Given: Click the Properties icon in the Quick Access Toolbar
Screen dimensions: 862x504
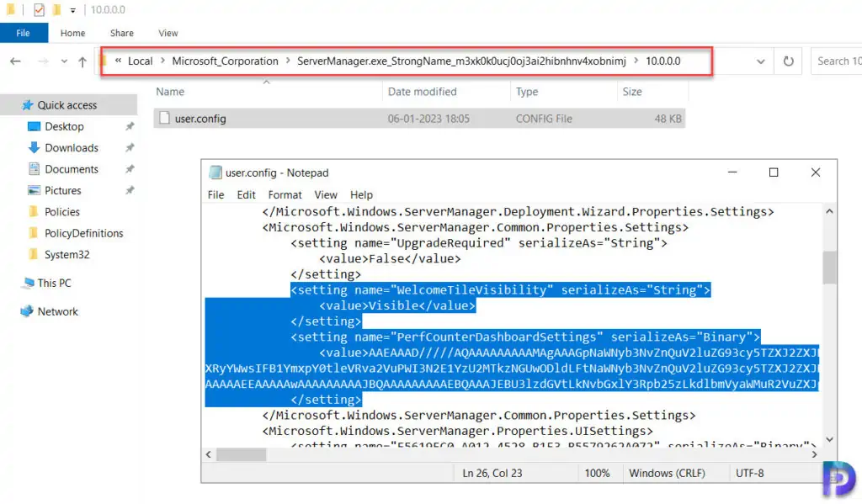Looking at the screenshot, I should click(x=39, y=9).
